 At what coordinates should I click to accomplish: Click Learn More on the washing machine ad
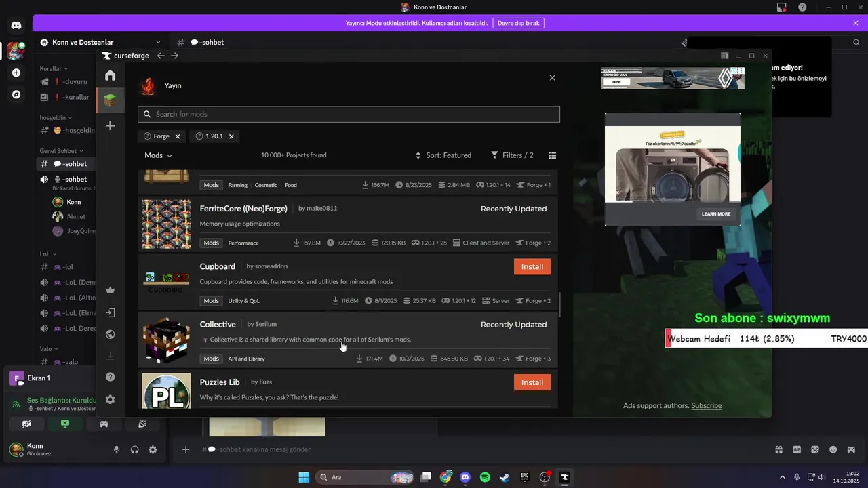[716, 213]
